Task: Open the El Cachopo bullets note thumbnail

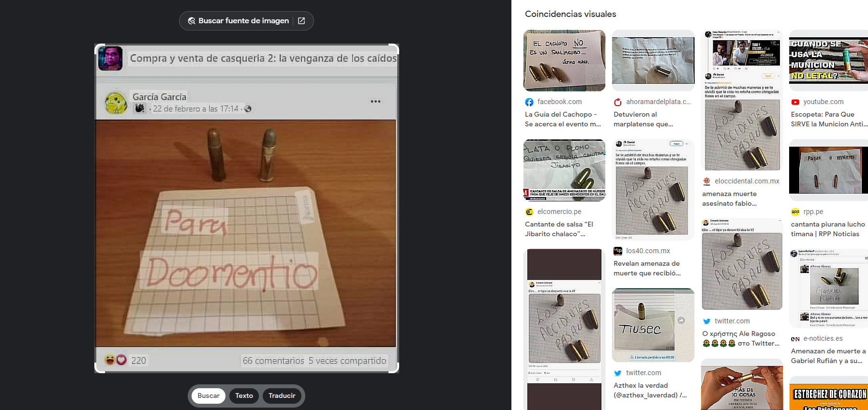Action: 564,61
